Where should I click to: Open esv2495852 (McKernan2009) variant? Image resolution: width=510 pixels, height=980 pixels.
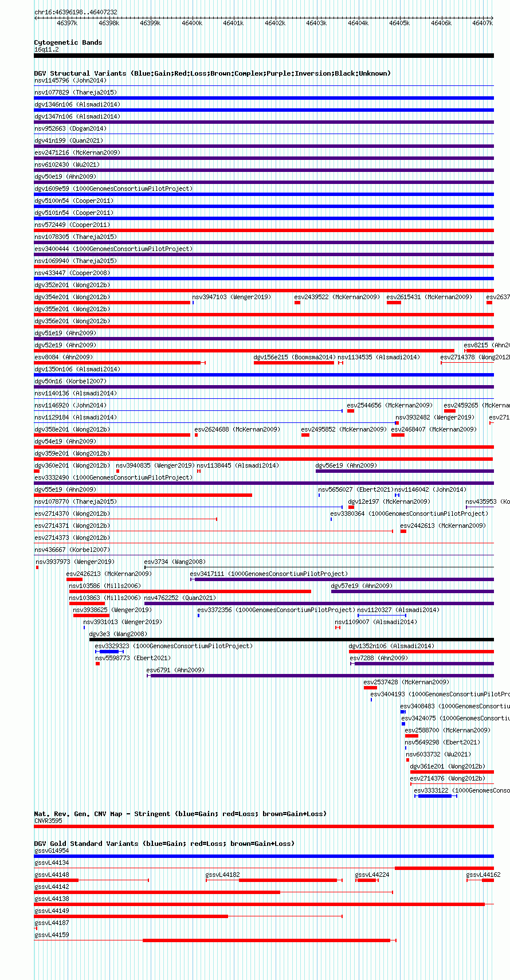[344, 429]
